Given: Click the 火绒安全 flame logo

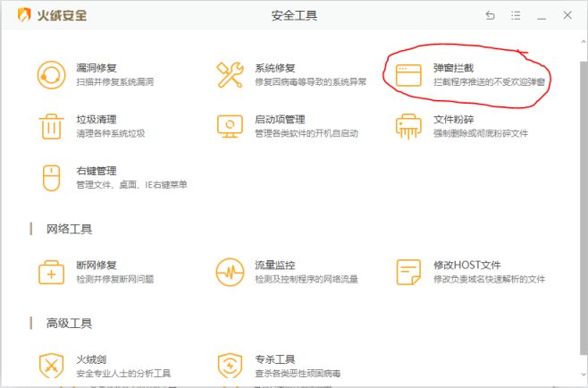Looking at the screenshot, I should pos(24,15).
